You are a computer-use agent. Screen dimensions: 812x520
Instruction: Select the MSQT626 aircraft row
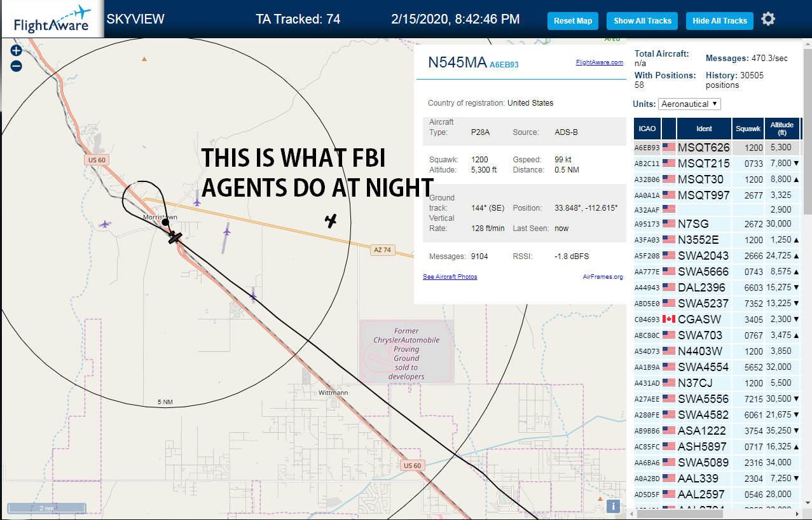pos(718,148)
